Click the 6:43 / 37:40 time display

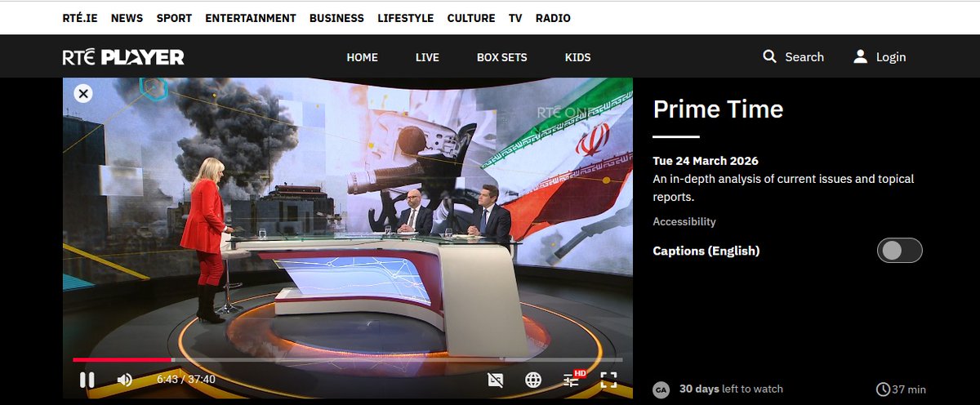[x=186, y=380]
